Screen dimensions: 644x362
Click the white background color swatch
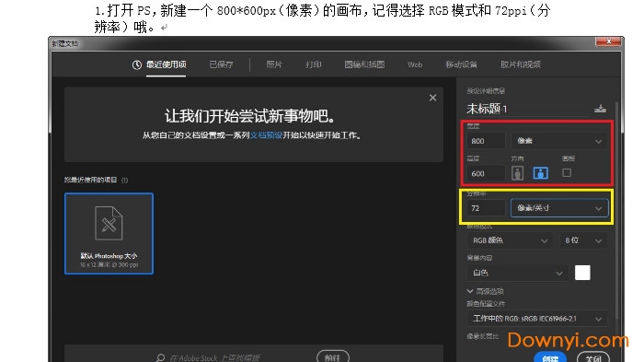pos(582,273)
